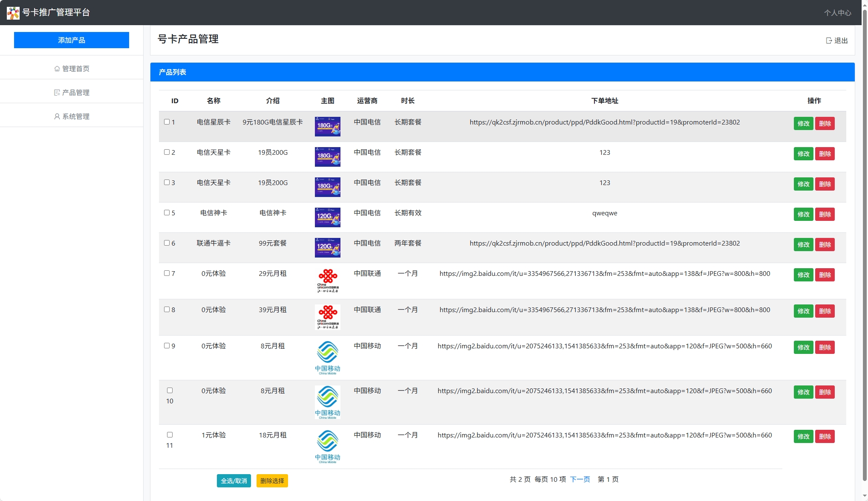This screenshot has height=501, width=868.
Task: Click the 产品列表 panel header
Action: (x=502, y=72)
